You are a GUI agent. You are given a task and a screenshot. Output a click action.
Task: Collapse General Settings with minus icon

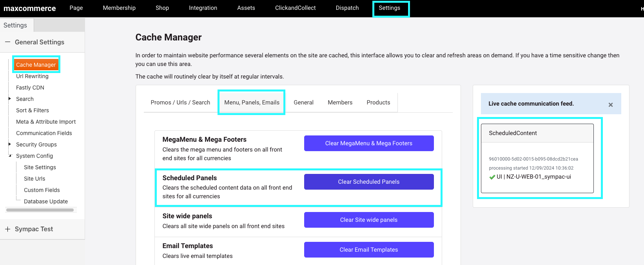tap(7, 42)
